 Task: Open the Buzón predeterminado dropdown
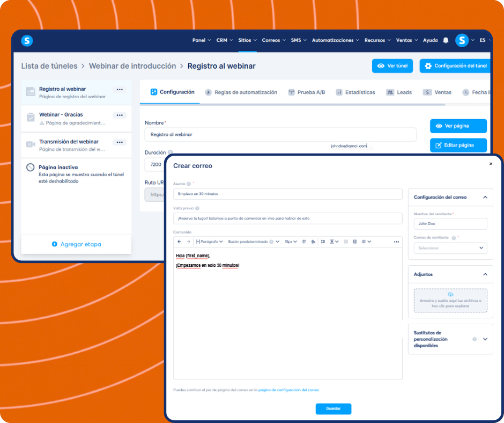pos(253,242)
